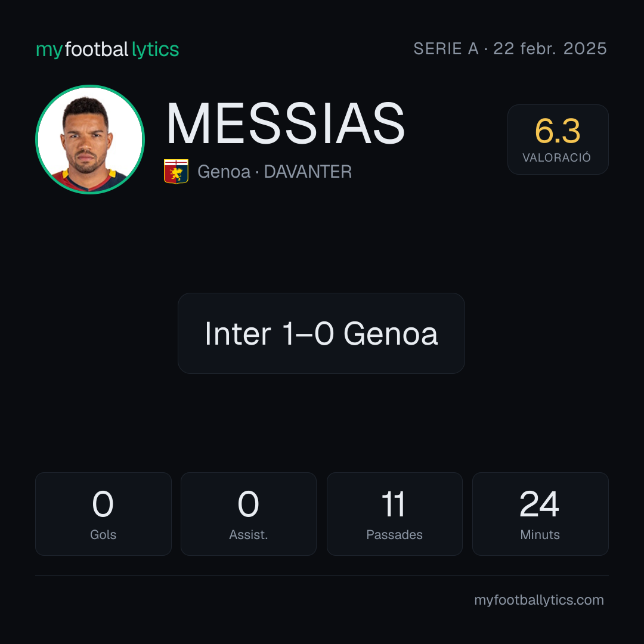Click the myfootballytics logo
This screenshot has width=644, height=644.
[107, 49]
